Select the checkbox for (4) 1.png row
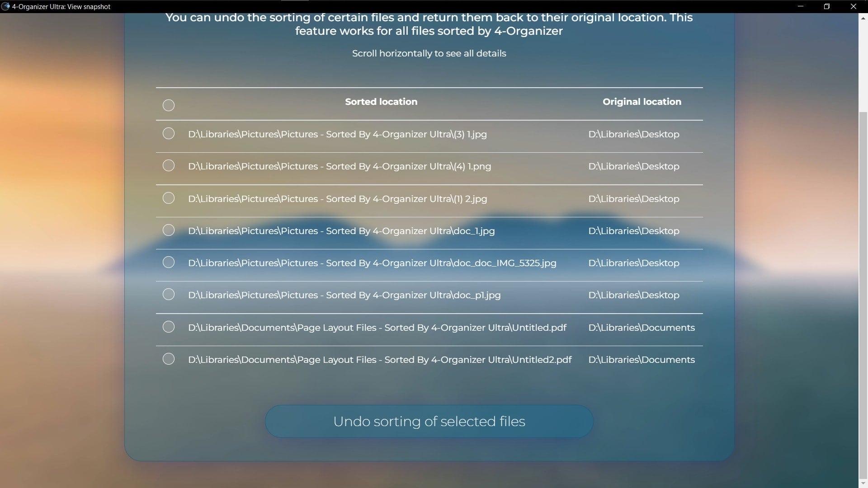The width and height of the screenshot is (868, 488). point(168,165)
